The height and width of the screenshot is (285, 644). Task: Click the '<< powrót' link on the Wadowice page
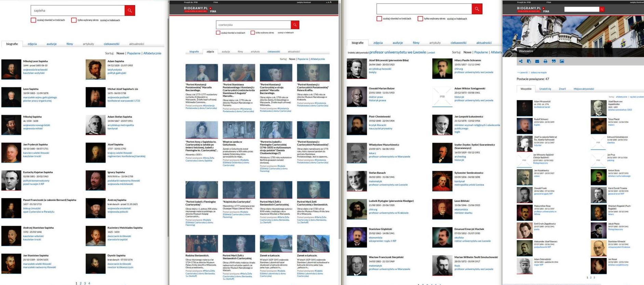click(523, 73)
